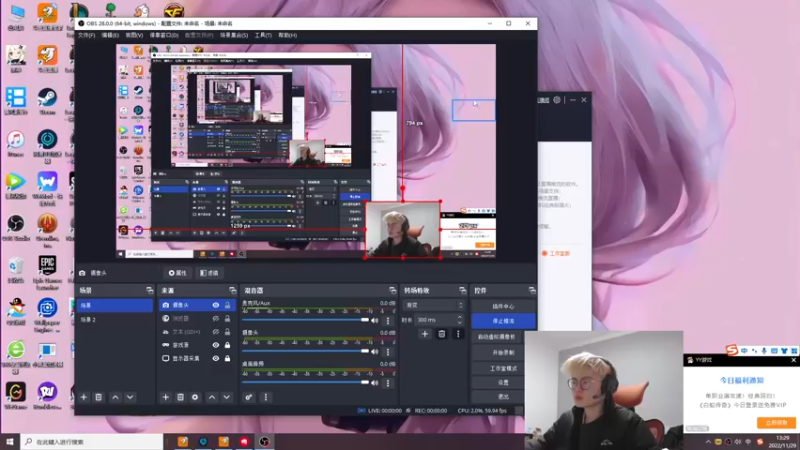The height and width of the screenshot is (450, 800).
Task: Click Windows taskbar search box
Action: point(92,441)
